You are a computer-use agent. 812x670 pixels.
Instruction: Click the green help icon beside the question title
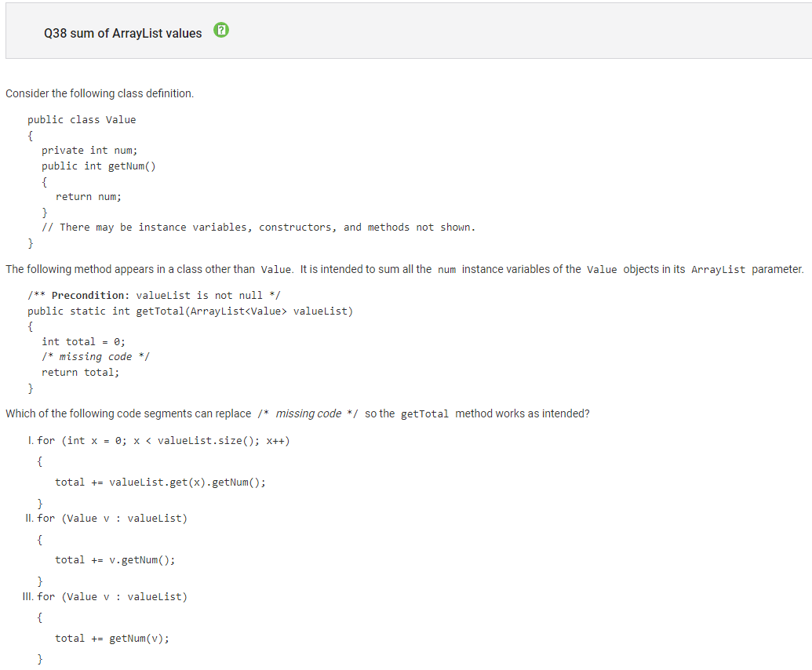coord(221,30)
